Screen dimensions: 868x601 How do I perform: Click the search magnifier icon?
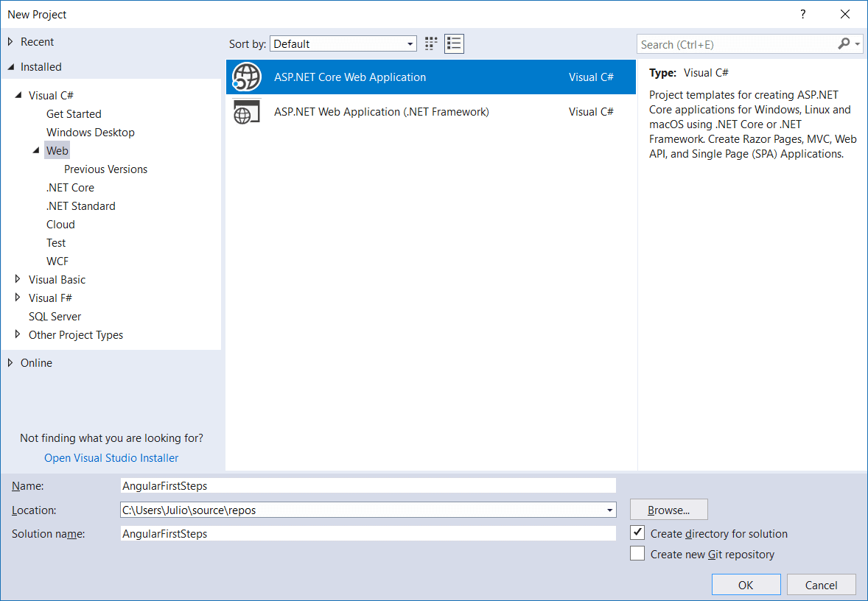[843, 43]
